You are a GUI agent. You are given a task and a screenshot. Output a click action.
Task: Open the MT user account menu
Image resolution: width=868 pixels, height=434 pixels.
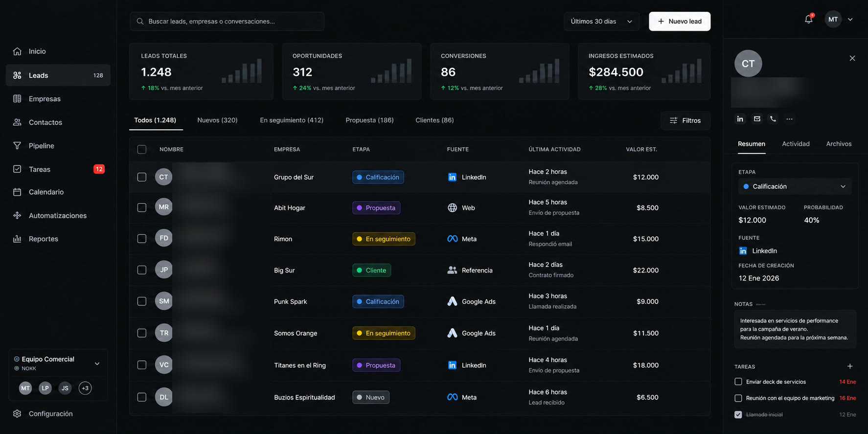point(840,20)
